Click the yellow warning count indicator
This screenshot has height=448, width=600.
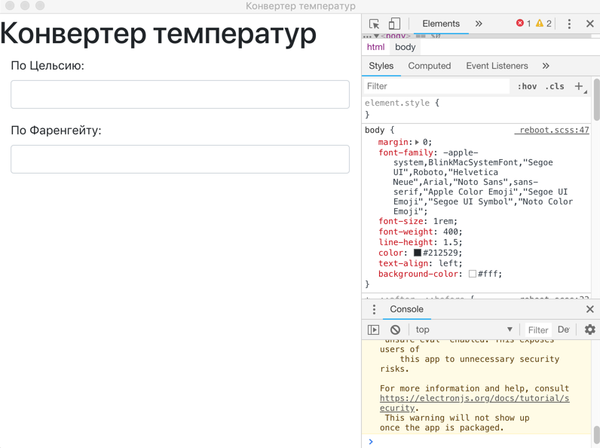[x=543, y=23]
